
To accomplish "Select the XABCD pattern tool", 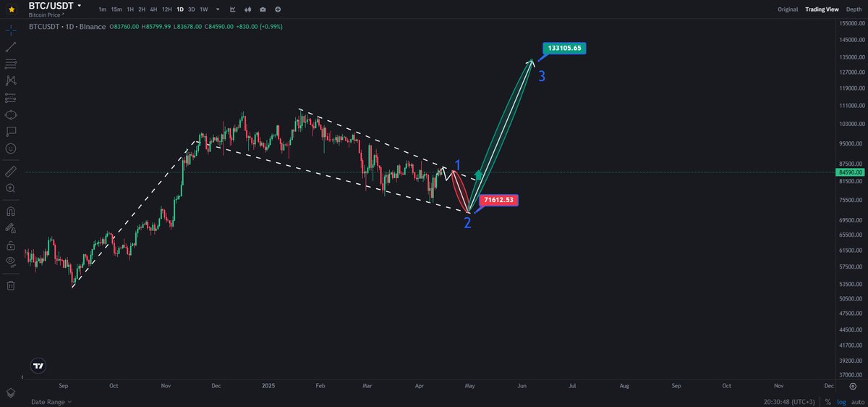I will (x=11, y=81).
